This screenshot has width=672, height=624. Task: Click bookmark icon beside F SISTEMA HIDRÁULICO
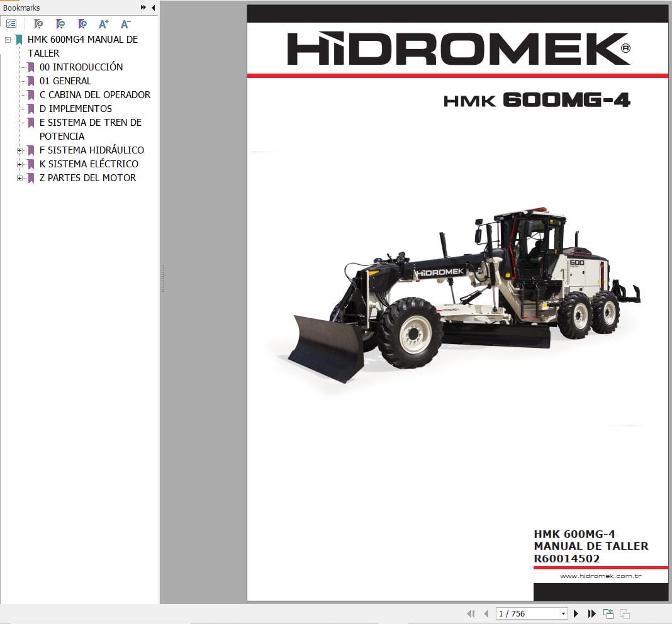point(31,150)
